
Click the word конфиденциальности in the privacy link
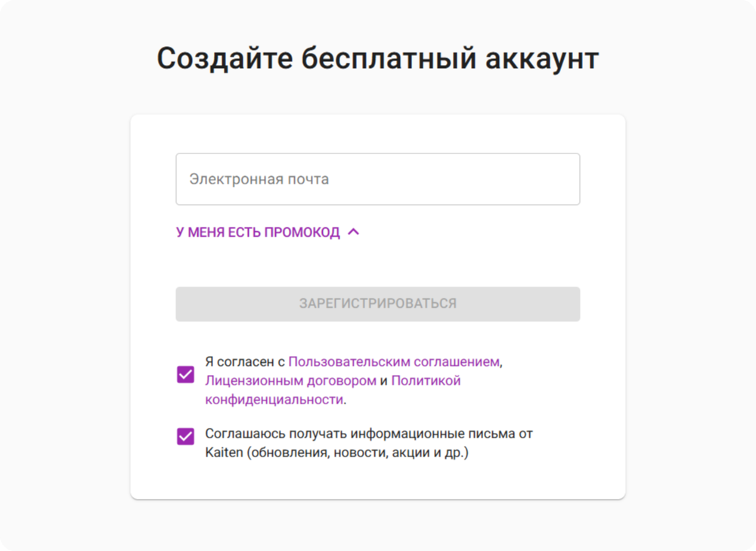pos(274,400)
